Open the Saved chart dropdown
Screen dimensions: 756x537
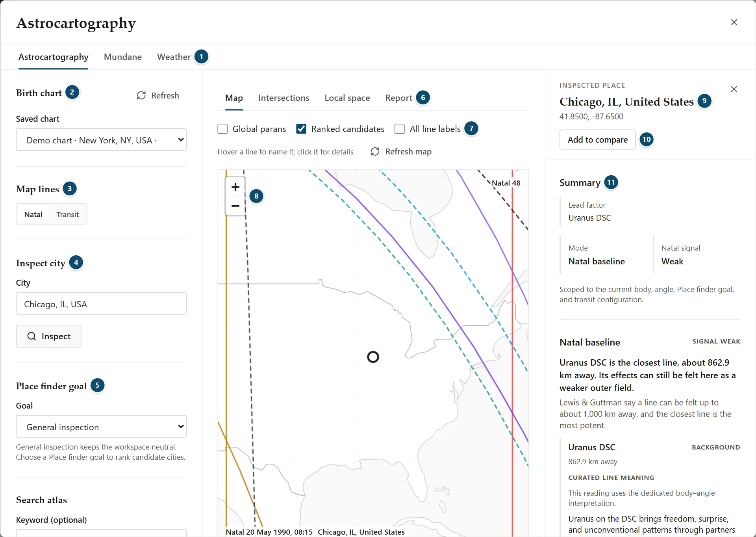point(101,140)
